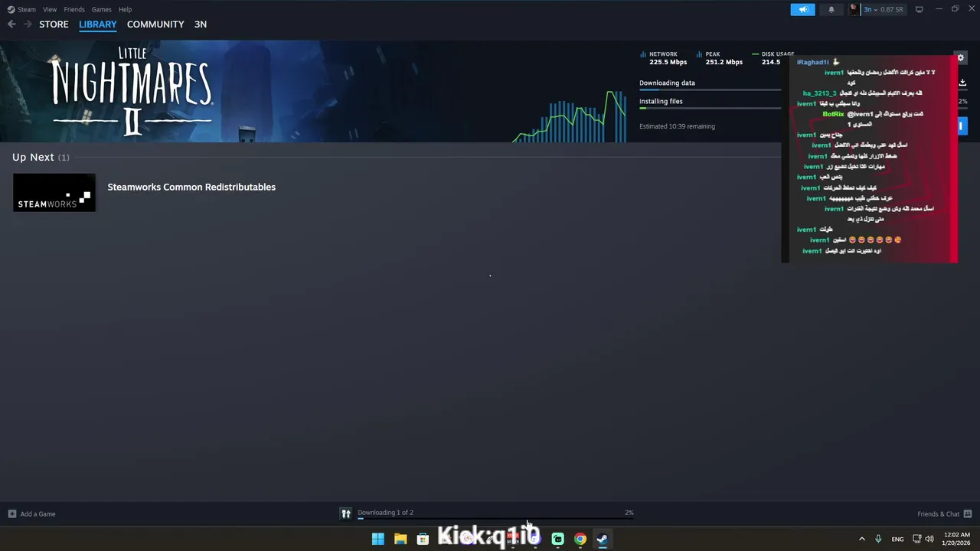Open the Friends menu
The width and height of the screenshot is (980, 551).
(x=74, y=9)
